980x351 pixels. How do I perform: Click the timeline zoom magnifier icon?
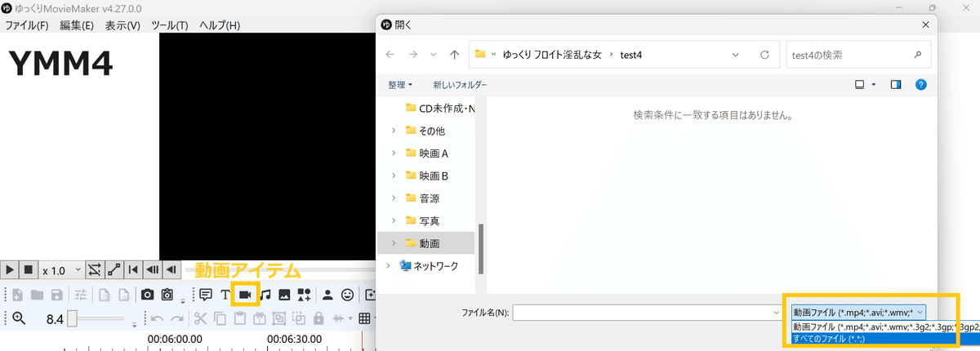pos(18,319)
